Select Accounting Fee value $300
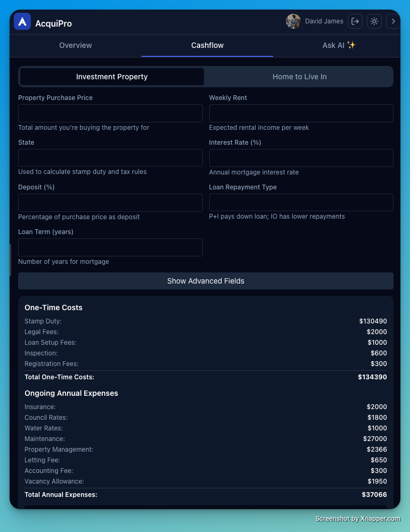410x532 pixels. pyautogui.click(x=379, y=471)
